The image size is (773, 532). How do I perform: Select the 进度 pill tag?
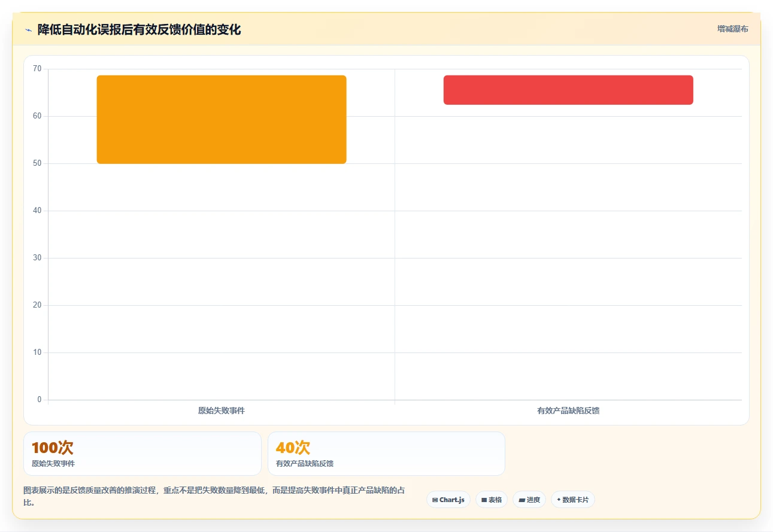click(529, 500)
